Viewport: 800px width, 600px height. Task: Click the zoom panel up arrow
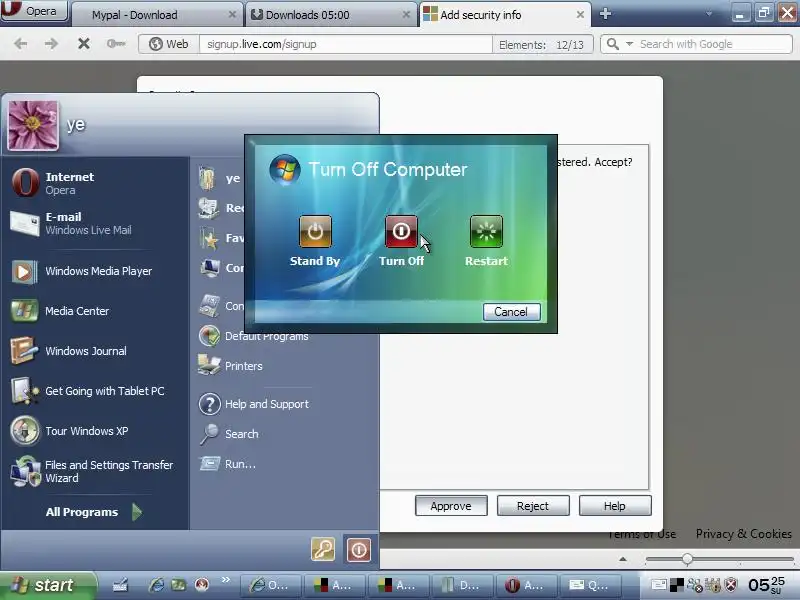(623, 559)
